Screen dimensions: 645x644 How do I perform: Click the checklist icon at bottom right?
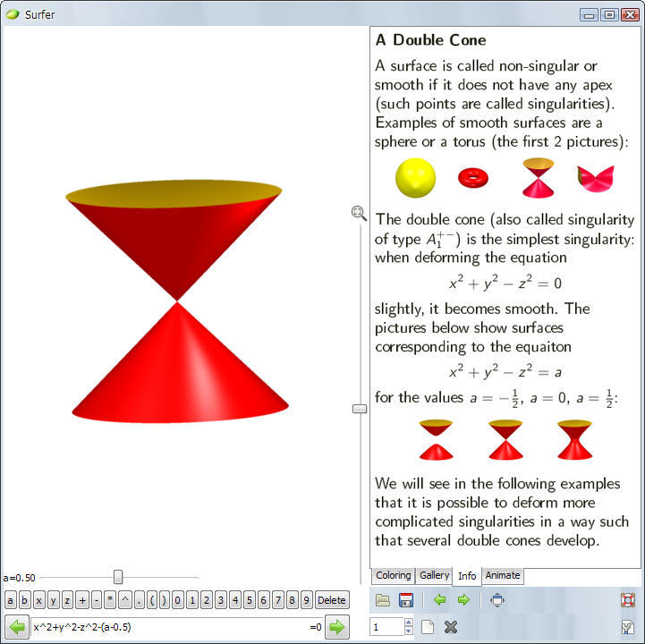point(628,627)
